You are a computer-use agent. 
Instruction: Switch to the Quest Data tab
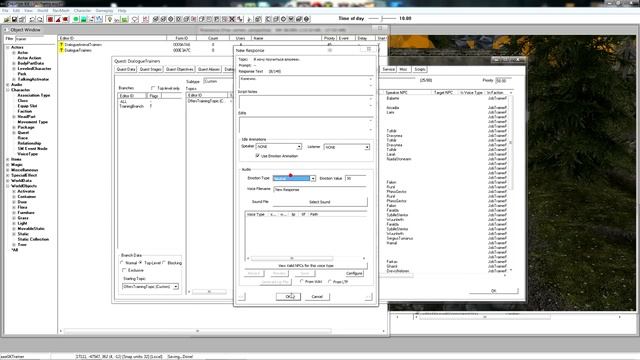tap(126, 69)
